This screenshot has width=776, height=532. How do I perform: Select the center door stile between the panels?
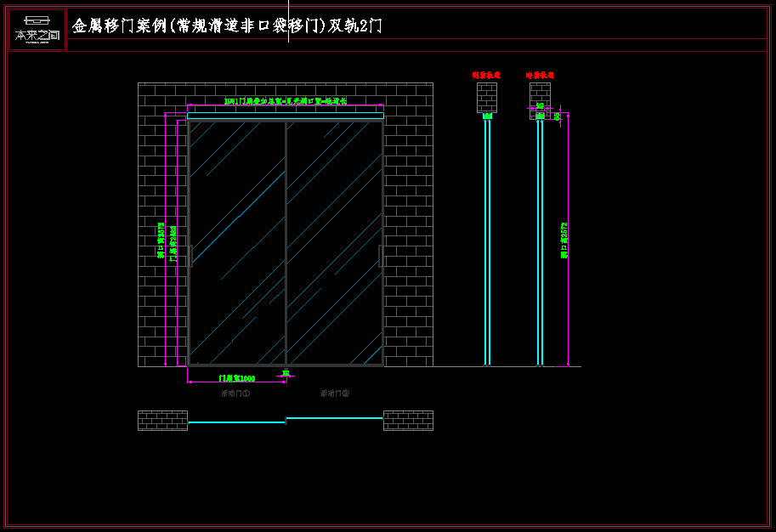click(x=286, y=242)
